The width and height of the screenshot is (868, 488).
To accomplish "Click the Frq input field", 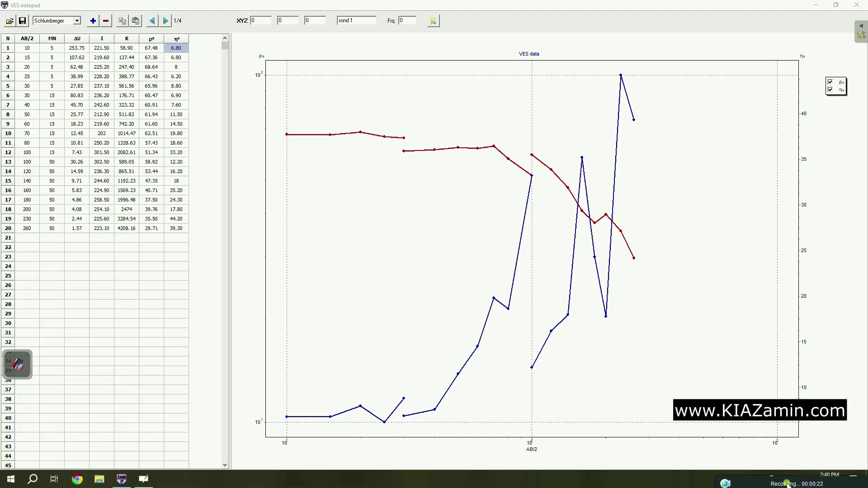I will coord(407,20).
